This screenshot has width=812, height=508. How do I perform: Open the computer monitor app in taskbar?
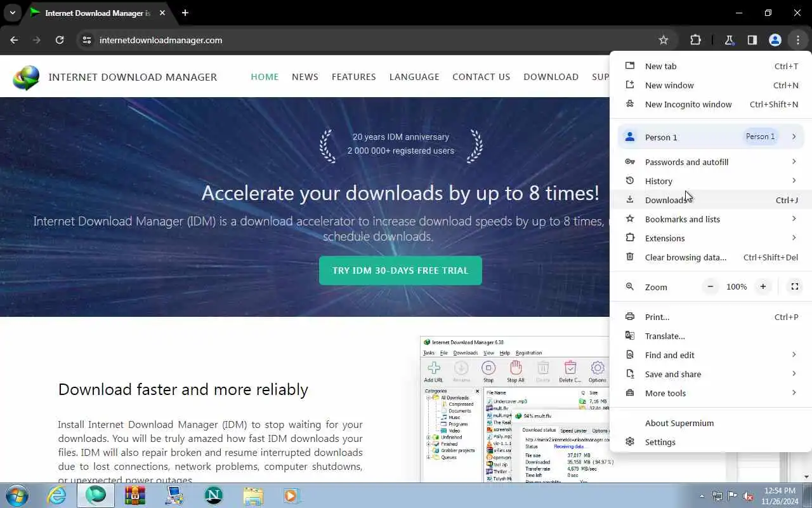[174, 495]
